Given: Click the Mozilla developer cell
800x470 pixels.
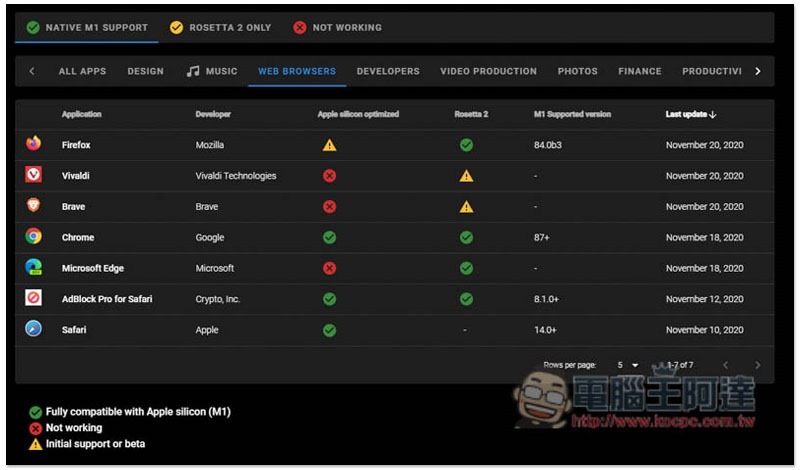Looking at the screenshot, I should pyautogui.click(x=210, y=145).
